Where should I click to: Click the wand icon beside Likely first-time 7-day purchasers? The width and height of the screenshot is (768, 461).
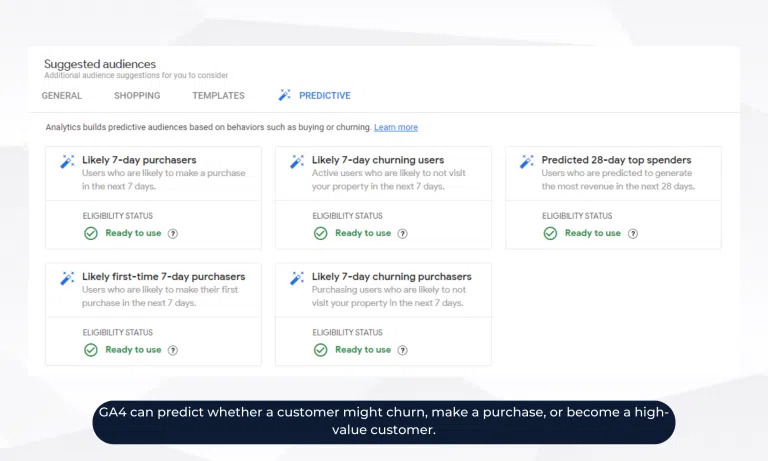click(67, 278)
